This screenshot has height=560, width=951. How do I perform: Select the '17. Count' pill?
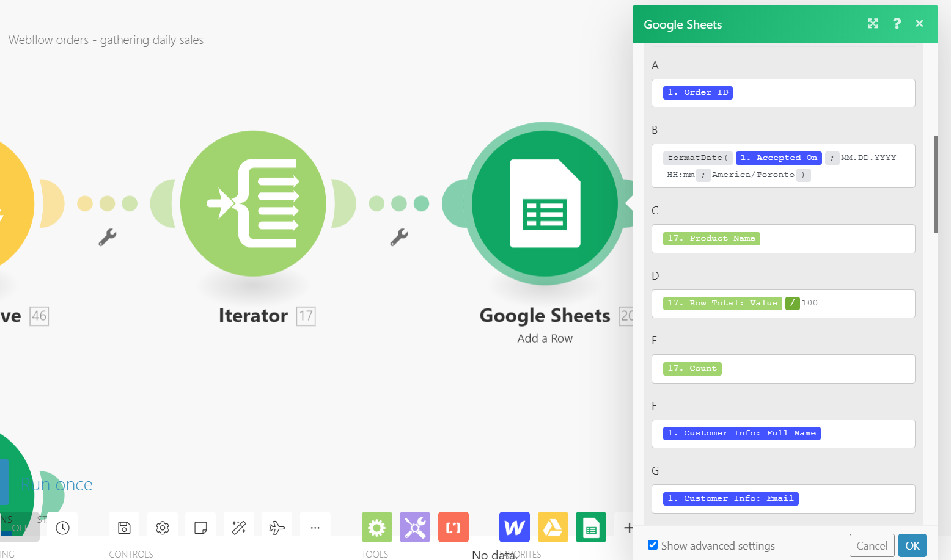point(692,368)
